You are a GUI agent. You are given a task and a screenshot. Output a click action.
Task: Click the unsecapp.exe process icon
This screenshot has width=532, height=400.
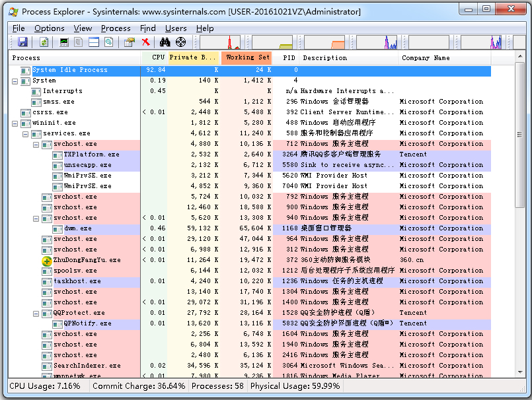(x=57, y=166)
